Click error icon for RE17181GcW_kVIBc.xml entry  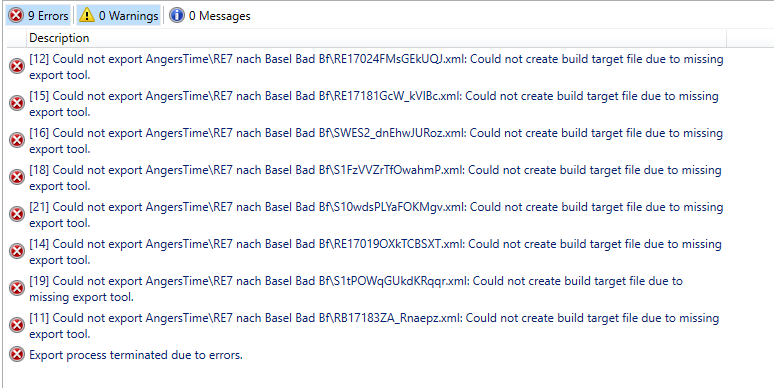[17, 103]
